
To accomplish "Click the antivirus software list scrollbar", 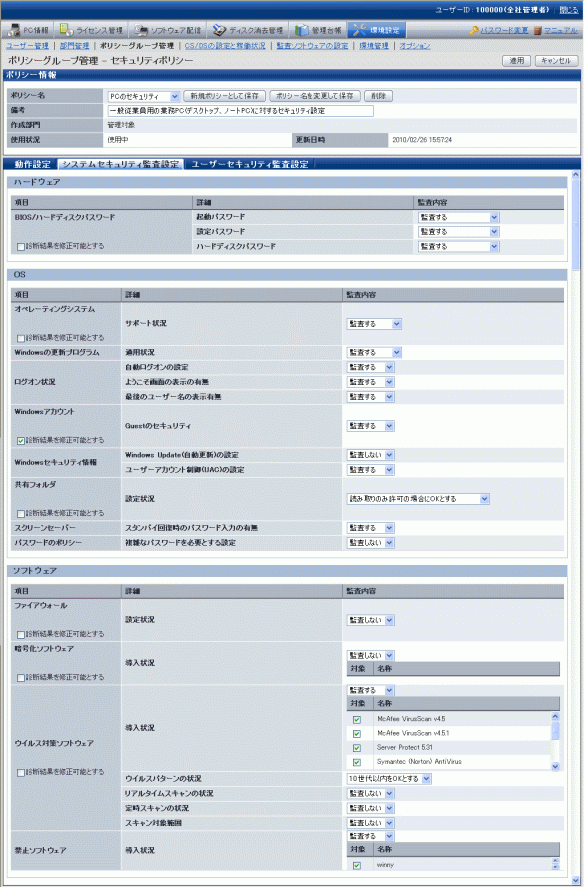I will pyautogui.click(x=555, y=742).
